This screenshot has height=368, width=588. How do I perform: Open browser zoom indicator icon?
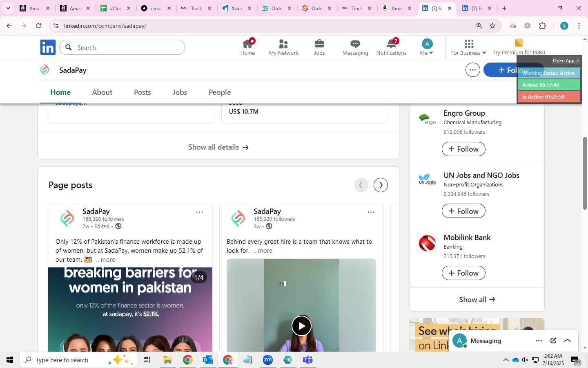pyautogui.click(x=479, y=26)
